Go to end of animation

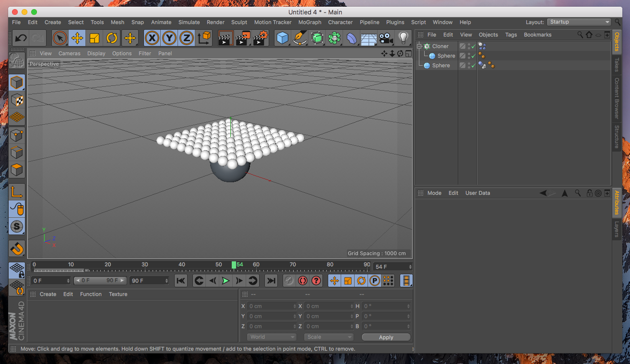tap(271, 281)
